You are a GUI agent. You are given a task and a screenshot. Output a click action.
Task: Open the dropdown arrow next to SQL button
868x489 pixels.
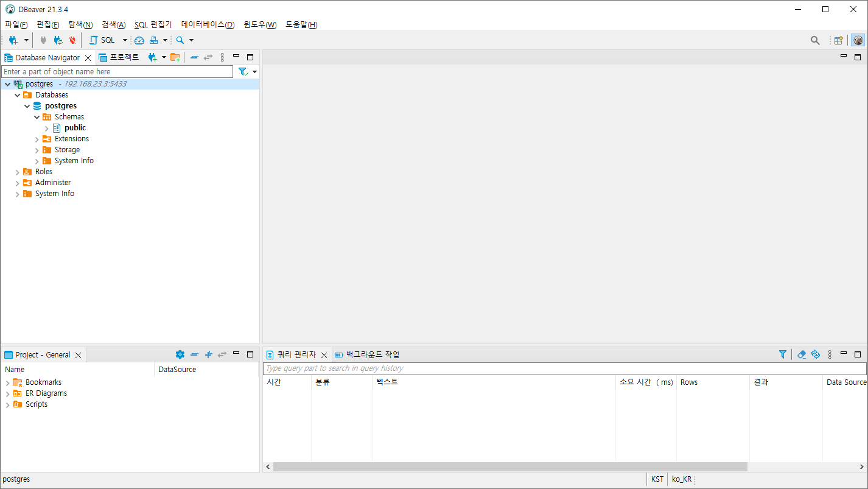125,40
